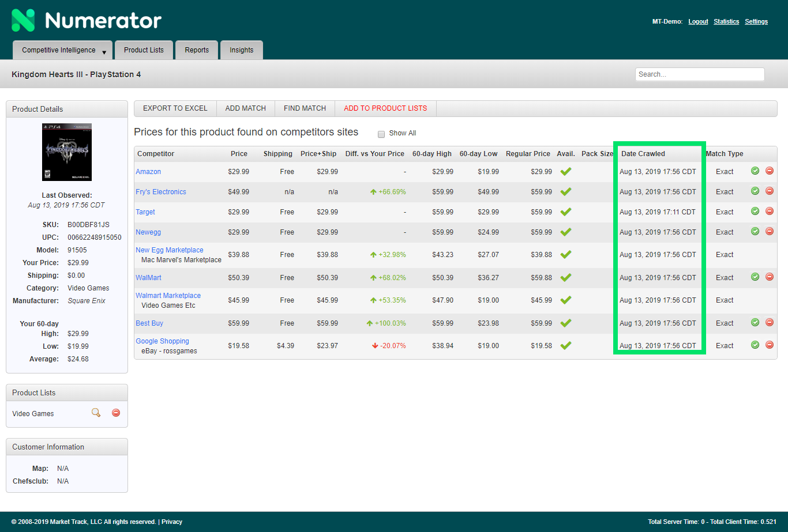The image size is (788, 532).
Task: Open the Video Games product list search magnifier
Action: (x=96, y=413)
